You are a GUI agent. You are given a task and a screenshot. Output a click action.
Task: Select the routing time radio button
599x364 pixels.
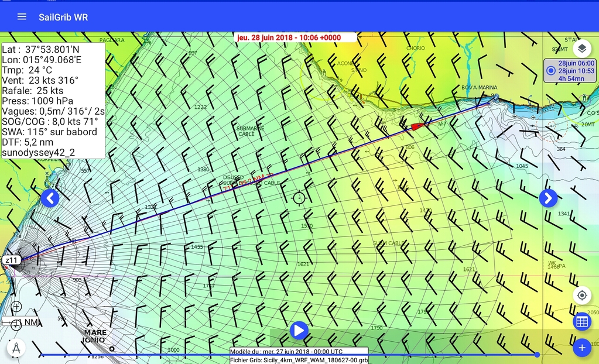pyautogui.click(x=550, y=71)
